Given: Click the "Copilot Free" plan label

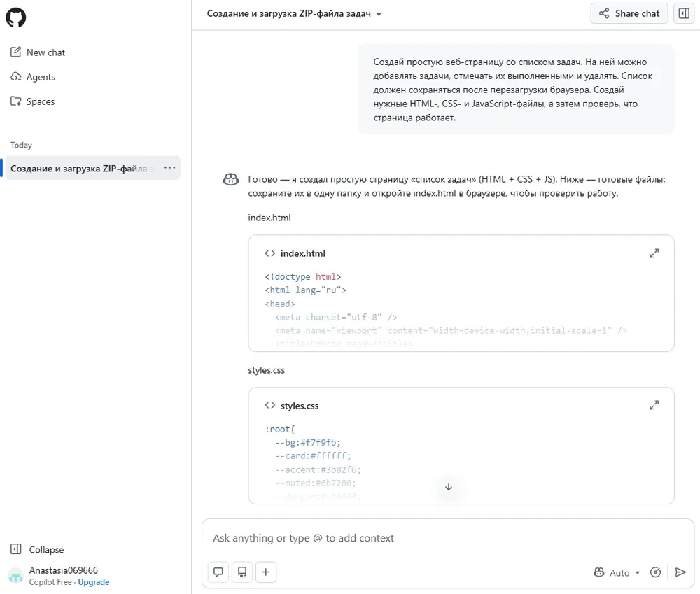Looking at the screenshot, I should 50,582.
